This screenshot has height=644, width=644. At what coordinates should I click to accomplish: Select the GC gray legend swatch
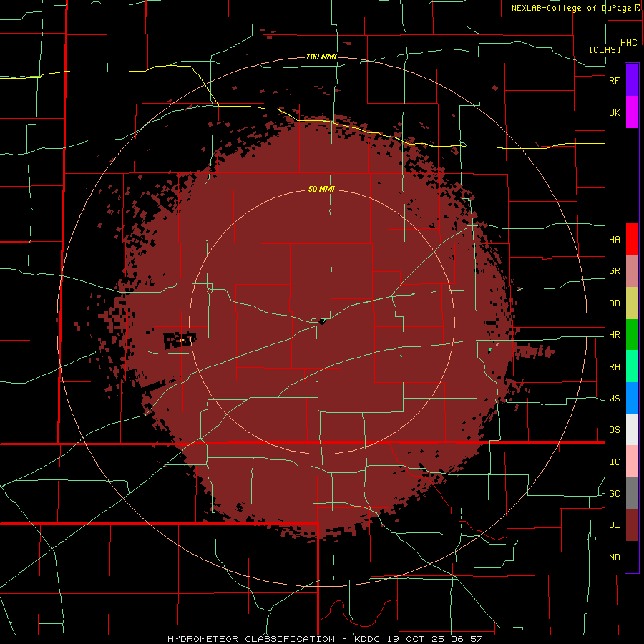click(x=632, y=493)
